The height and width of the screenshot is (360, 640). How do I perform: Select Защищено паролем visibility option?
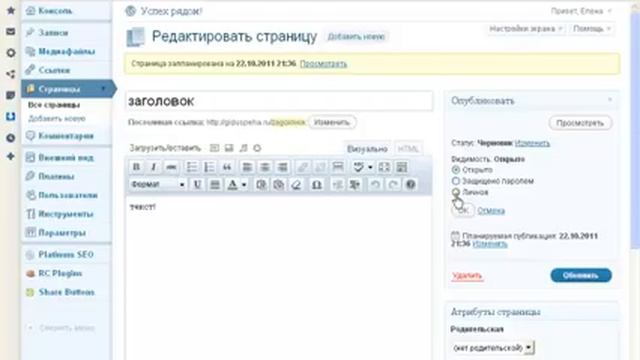pos(456,180)
